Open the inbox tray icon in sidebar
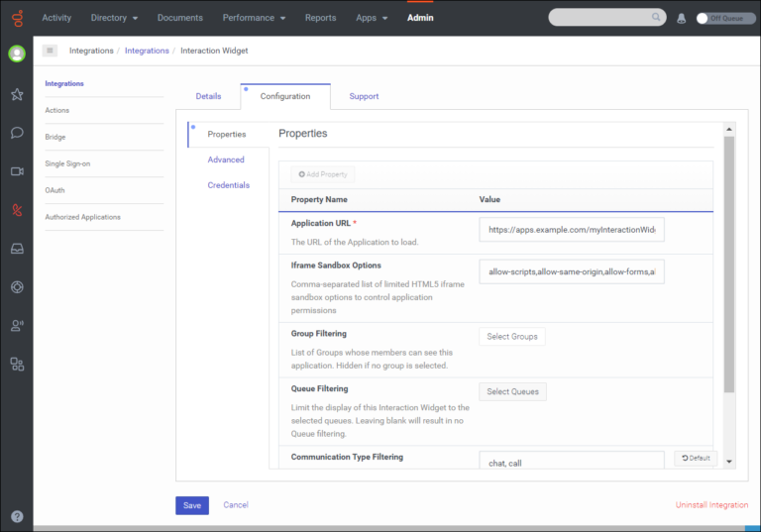The image size is (761, 532). (x=17, y=249)
